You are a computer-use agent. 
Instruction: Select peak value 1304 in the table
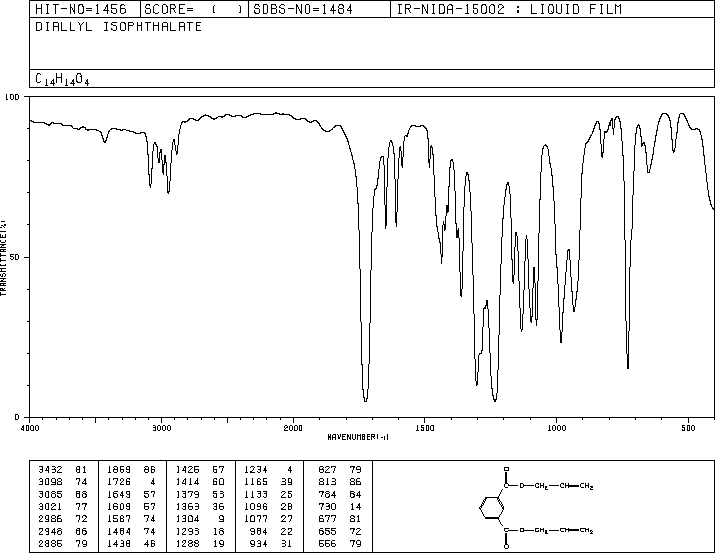coord(187,519)
